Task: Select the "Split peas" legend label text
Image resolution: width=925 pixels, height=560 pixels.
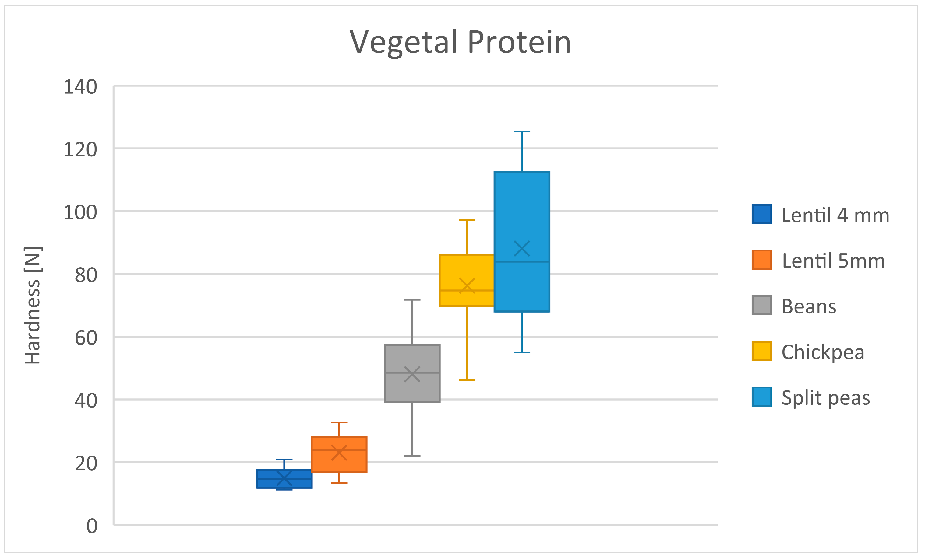Action: tap(825, 397)
